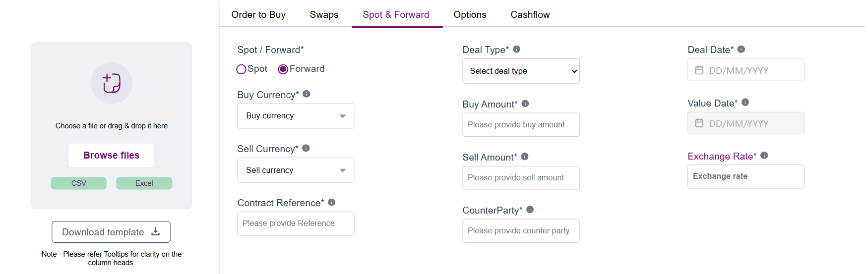Open the Buy currency dropdown

click(296, 116)
